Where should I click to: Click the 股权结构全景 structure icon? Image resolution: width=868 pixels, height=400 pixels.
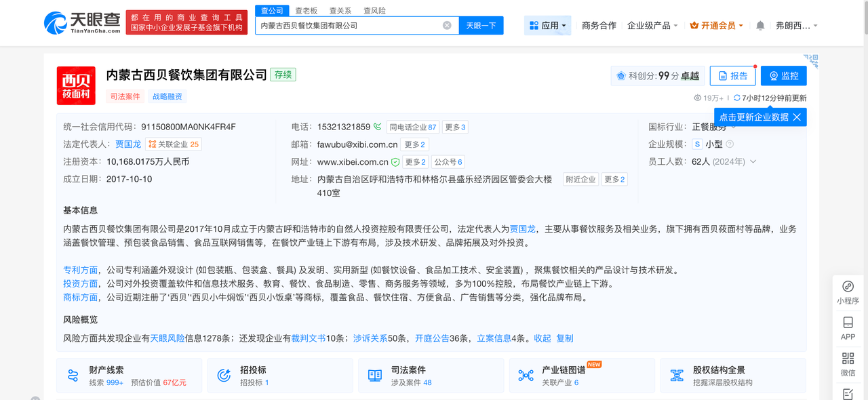point(676,374)
